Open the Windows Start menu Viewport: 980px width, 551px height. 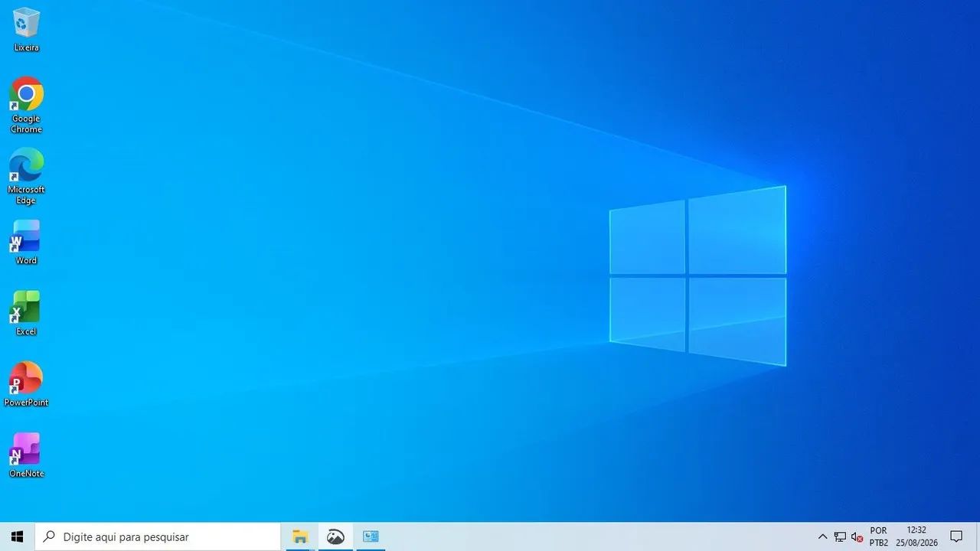pos(17,536)
